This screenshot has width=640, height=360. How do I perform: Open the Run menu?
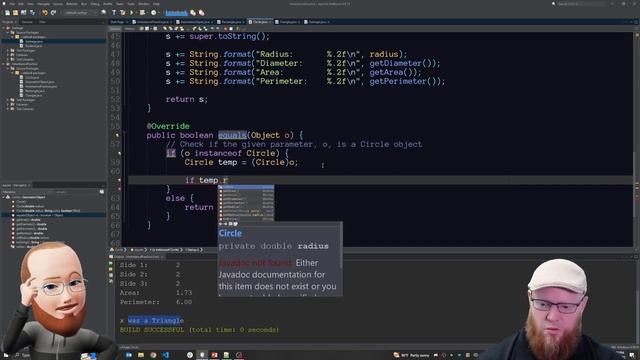pyautogui.click(x=84, y=4)
